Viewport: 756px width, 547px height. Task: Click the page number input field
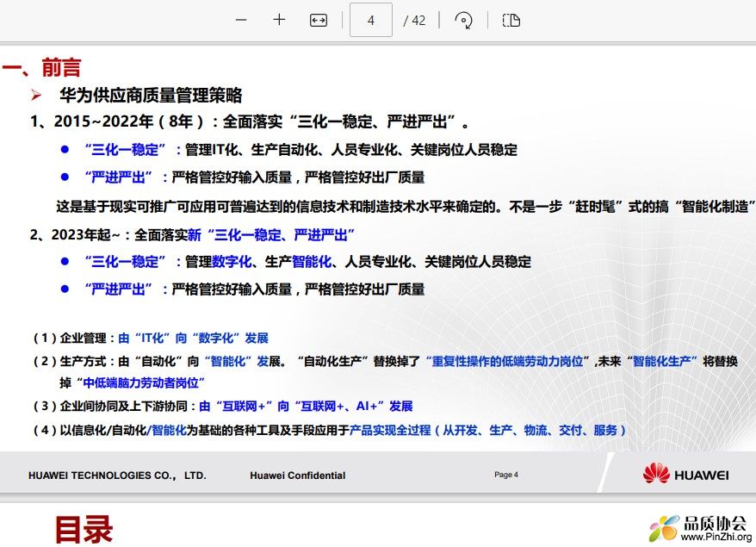click(371, 20)
